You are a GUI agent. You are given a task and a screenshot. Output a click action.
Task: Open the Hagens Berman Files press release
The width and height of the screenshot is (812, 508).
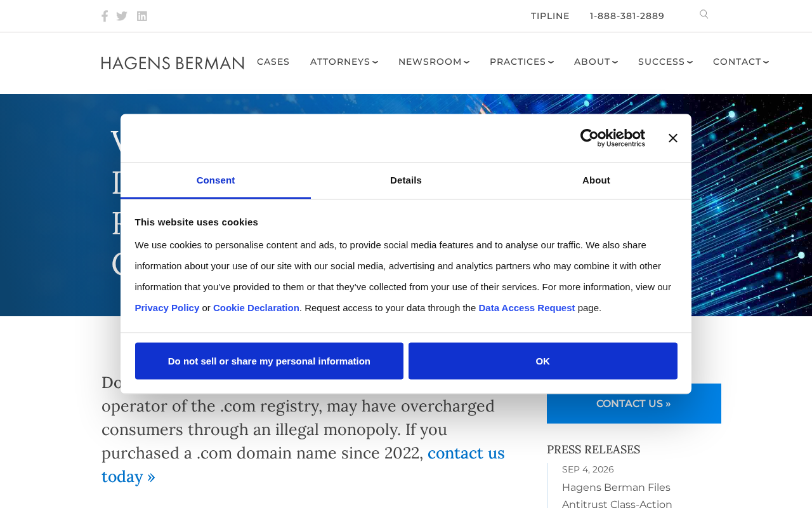[x=617, y=495]
